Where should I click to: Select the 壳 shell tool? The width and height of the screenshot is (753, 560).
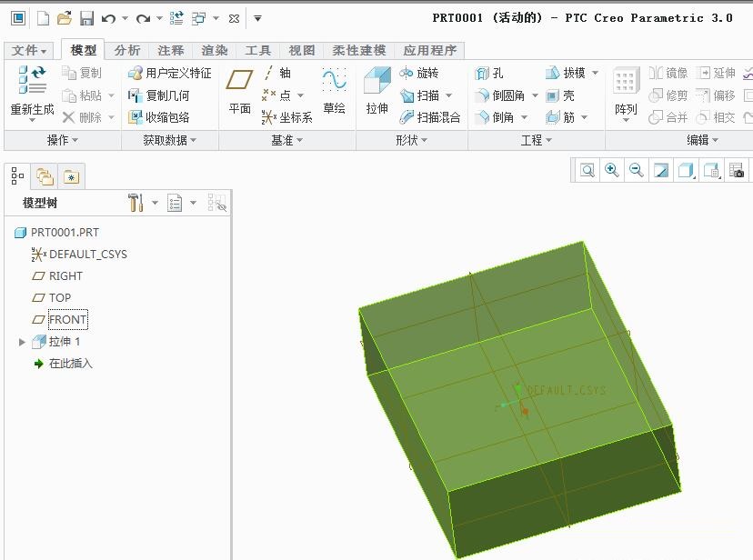pos(560,95)
